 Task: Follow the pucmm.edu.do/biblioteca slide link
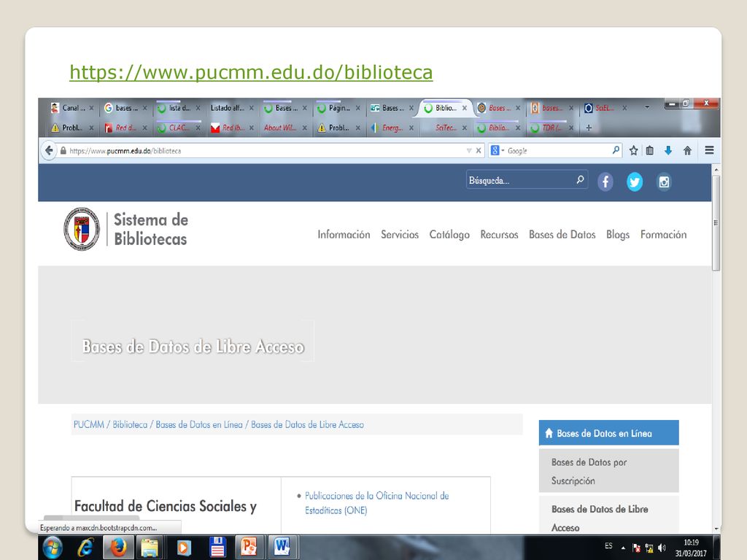[x=251, y=72]
